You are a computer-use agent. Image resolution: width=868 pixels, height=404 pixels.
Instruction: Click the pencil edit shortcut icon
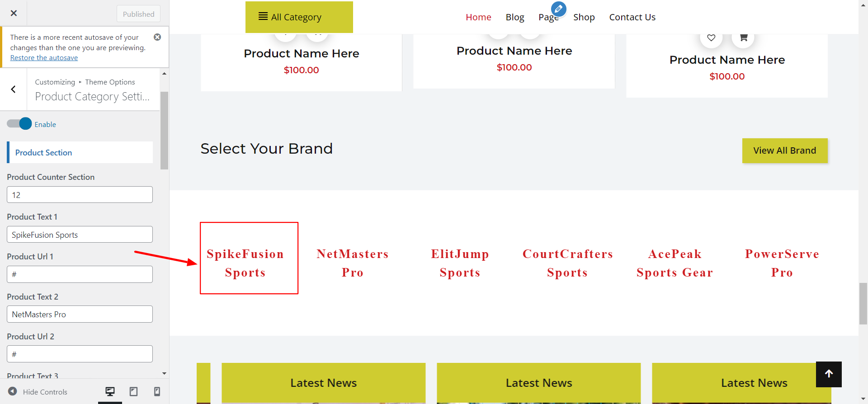click(x=558, y=9)
